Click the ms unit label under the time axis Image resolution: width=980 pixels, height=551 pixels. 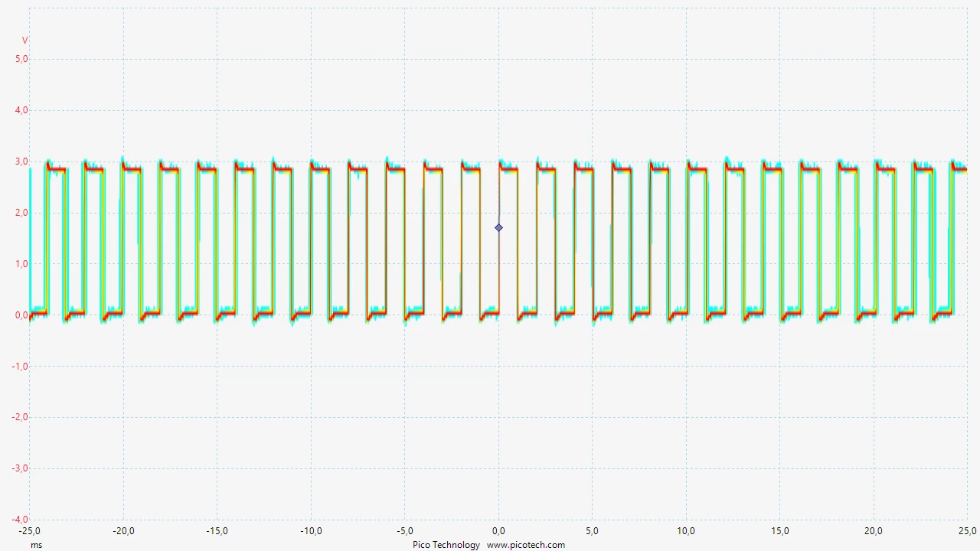(x=37, y=545)
